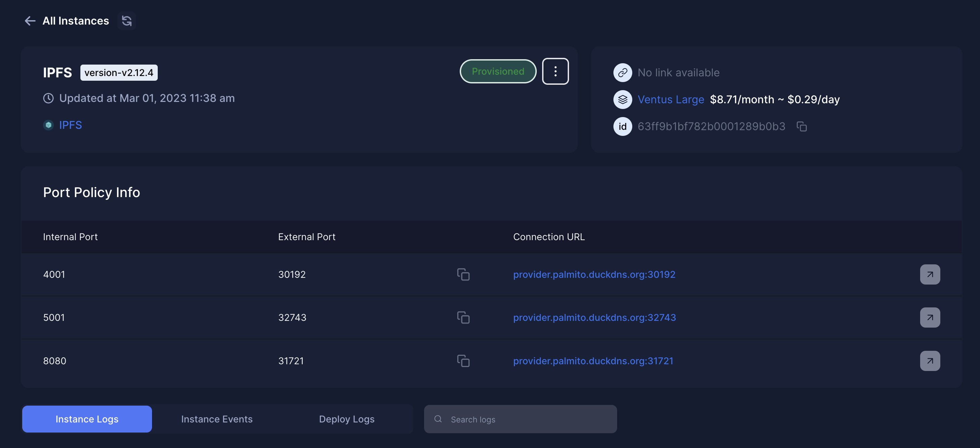The height and width of the screenshot is (448, 980).
Task: Open the three-dot instance options menu
Action: click(x=555, y=71)
